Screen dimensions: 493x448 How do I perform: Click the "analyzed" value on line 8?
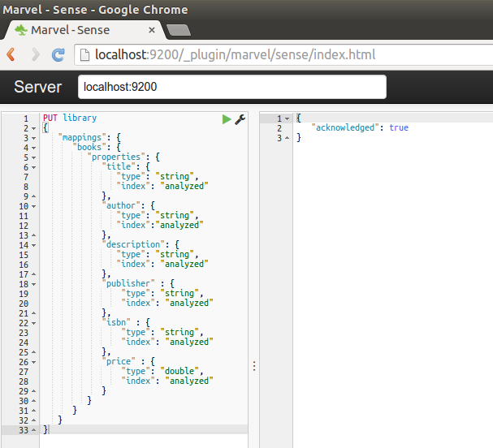coord(184,187)
